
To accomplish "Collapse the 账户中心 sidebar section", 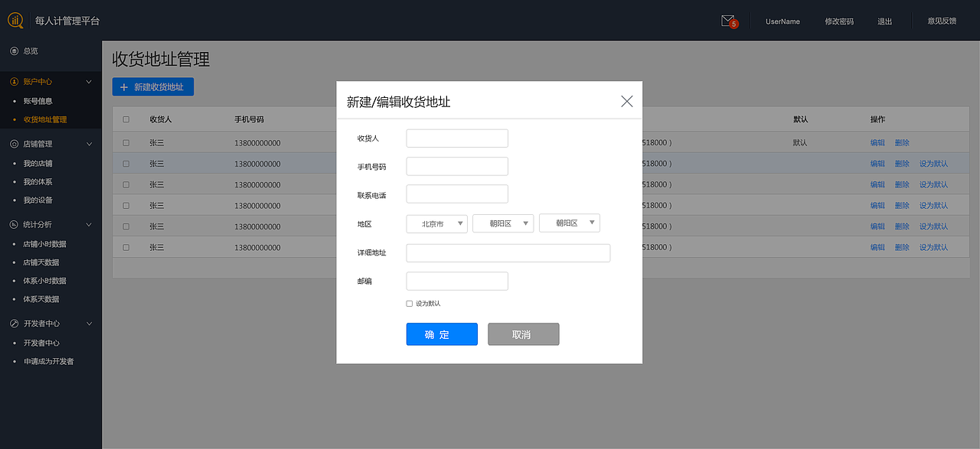I will (x=88, y=81).
